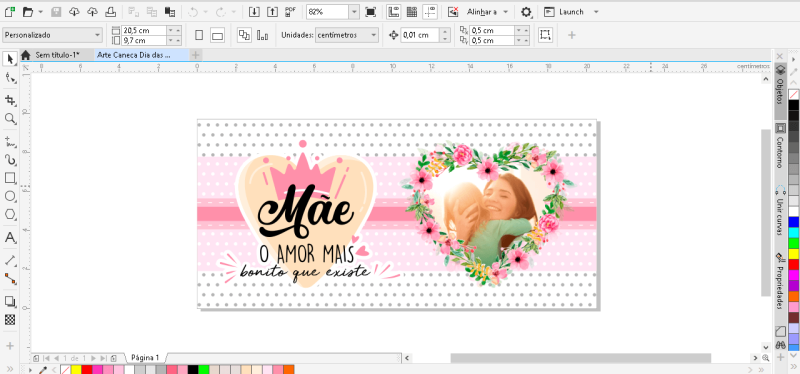Open the Options gear icon
Image resolution: width=800 pixels, height=374 pixels.
[x=526, y=11]
